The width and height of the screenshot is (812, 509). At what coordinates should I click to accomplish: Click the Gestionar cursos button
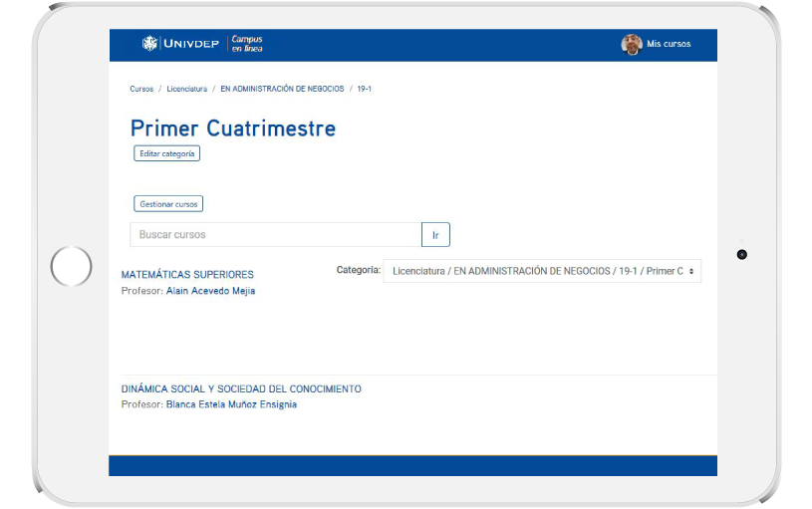pos(168,204)
